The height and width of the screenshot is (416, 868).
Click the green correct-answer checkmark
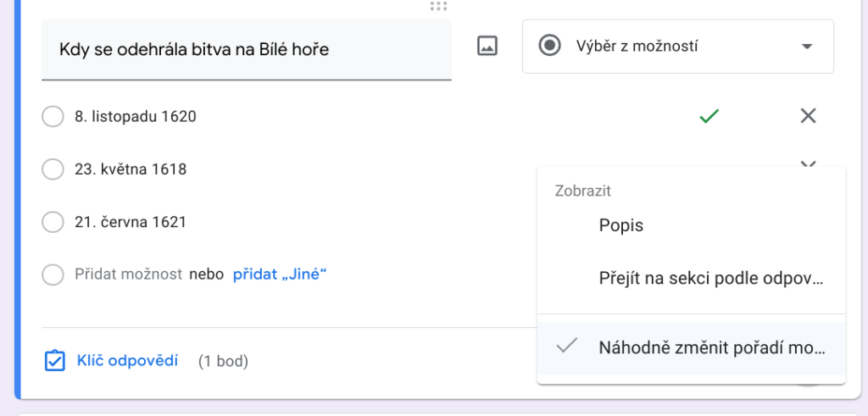pyautogui.click(x=709, y=116)
